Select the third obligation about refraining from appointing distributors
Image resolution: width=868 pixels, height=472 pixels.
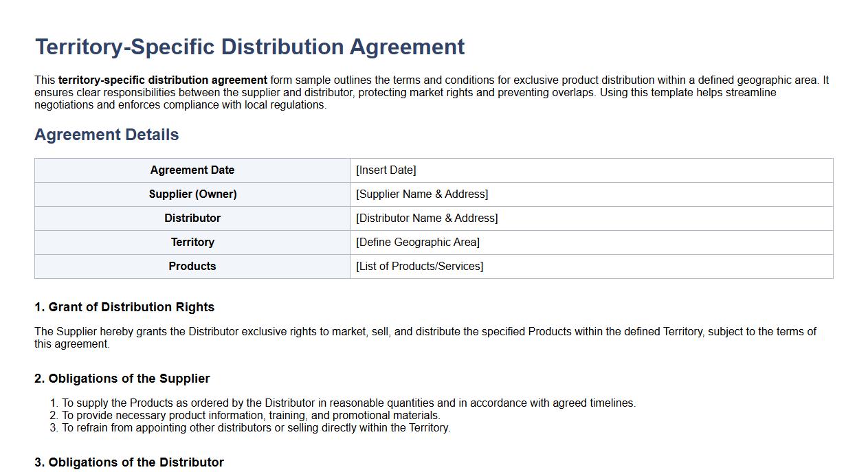tap(256, 427)
